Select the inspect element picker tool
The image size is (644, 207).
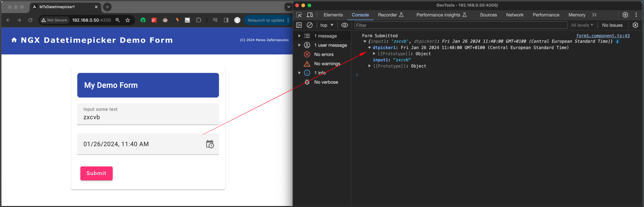pyautogui.click(x=299, y=15)
